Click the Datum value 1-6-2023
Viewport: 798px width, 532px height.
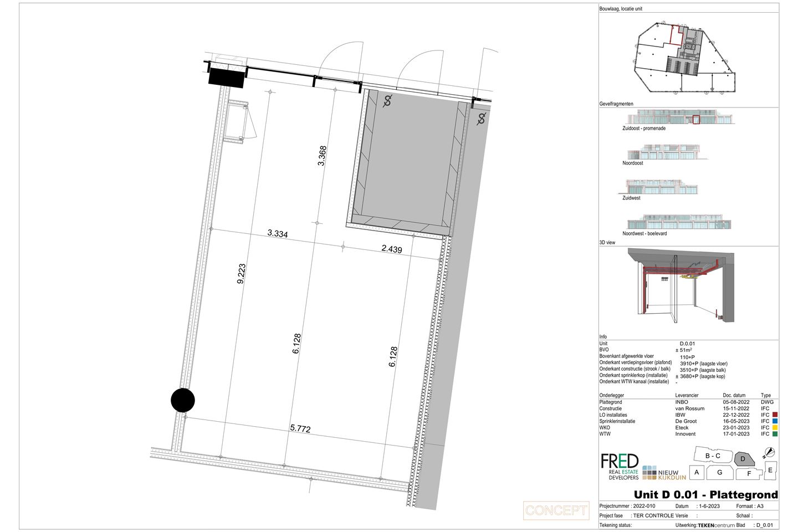(x=709, y=506)
